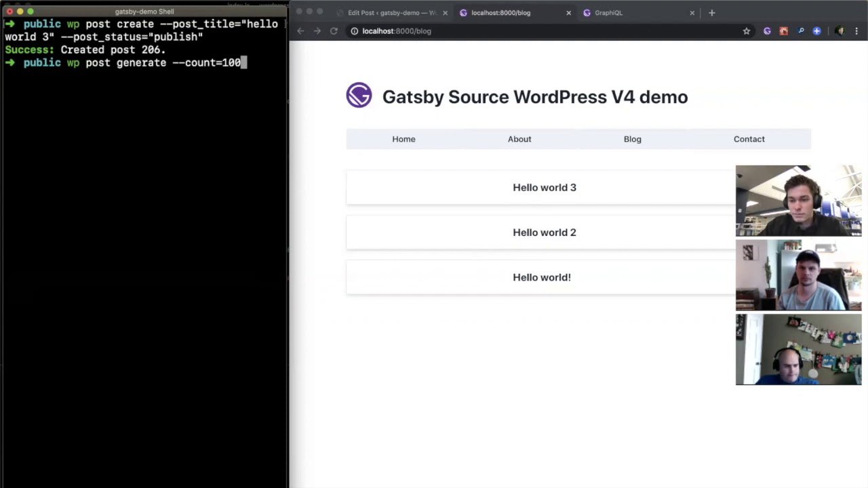Close the localhost:8000/blog tab

coord(568,13)
